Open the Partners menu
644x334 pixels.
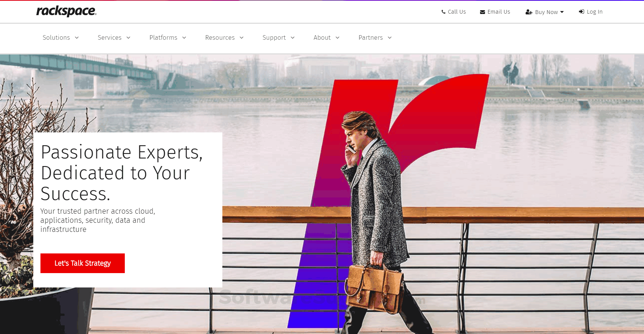371,37
